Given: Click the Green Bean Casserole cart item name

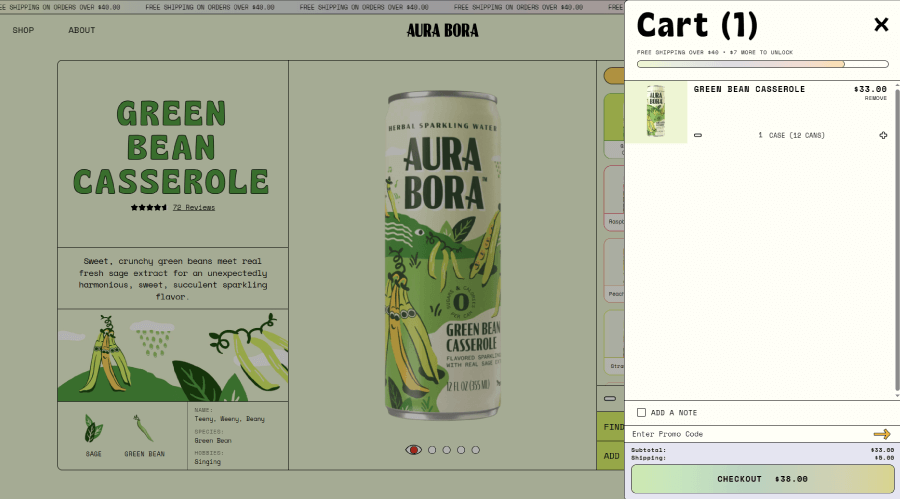Looking at the screenshot, I should pos(749,89).
